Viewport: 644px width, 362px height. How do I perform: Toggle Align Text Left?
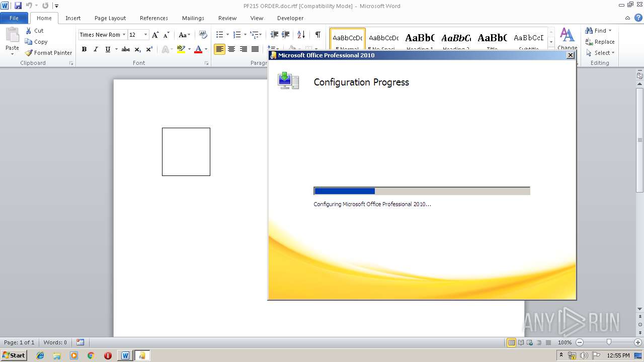click(219, 49)
